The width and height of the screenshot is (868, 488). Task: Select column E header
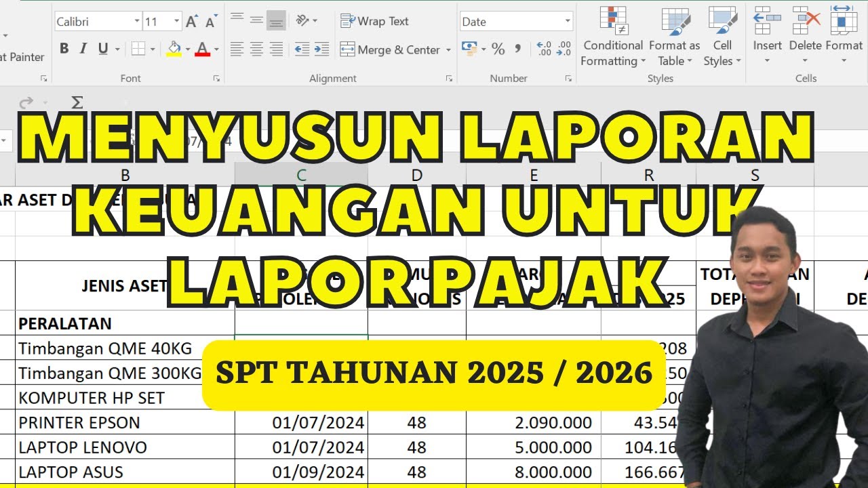[x=534, y=176]
